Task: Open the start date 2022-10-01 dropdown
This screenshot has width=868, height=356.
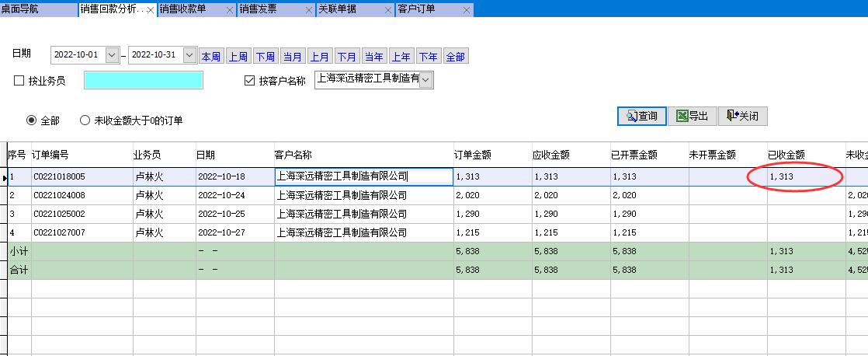Action: pyautogui.click(x=112, y=55)
